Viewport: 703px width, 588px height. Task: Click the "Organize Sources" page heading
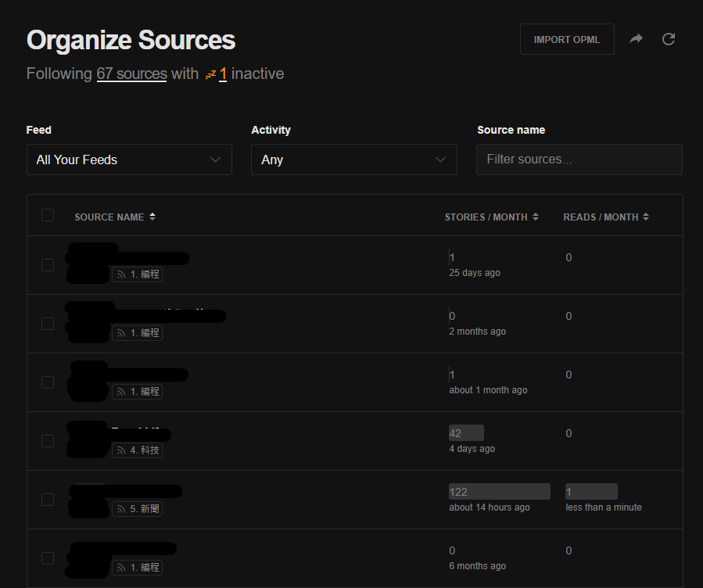[x=131, y=40]
